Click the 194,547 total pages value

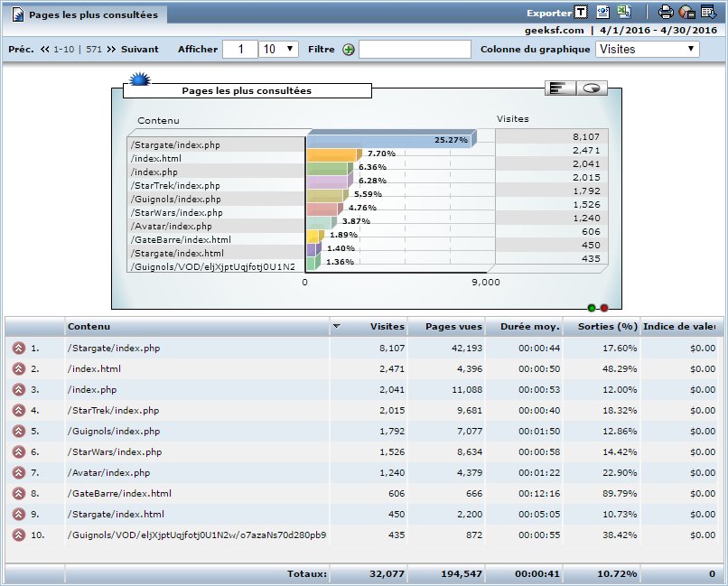tap(462, 574)
